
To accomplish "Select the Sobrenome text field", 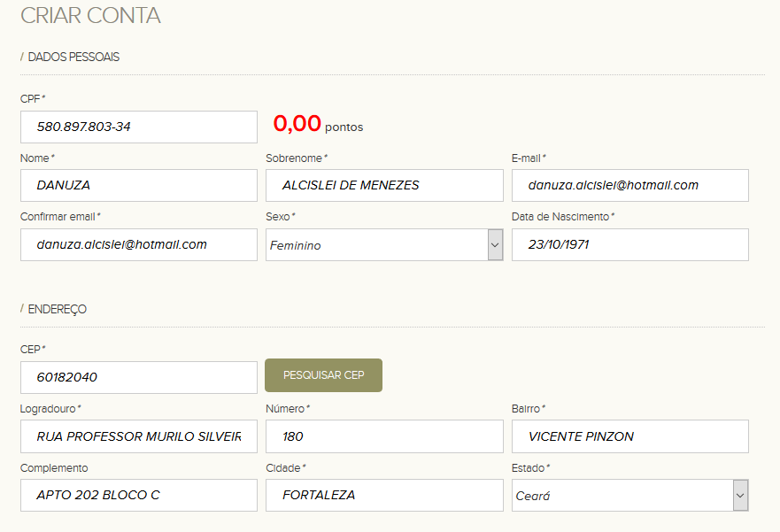I will [384, 186].
